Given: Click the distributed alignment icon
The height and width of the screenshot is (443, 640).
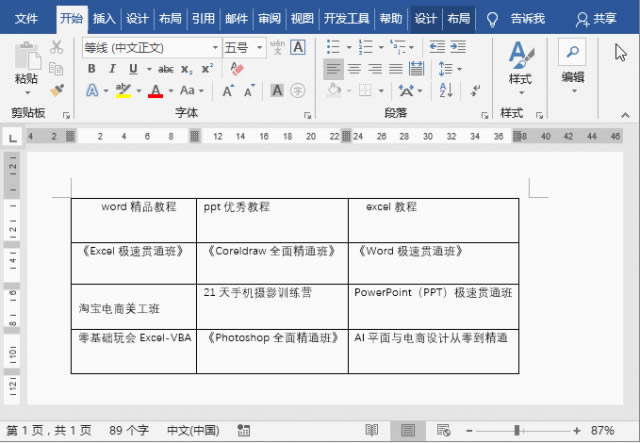Looking at the screenshot, I should coord(417,69).
